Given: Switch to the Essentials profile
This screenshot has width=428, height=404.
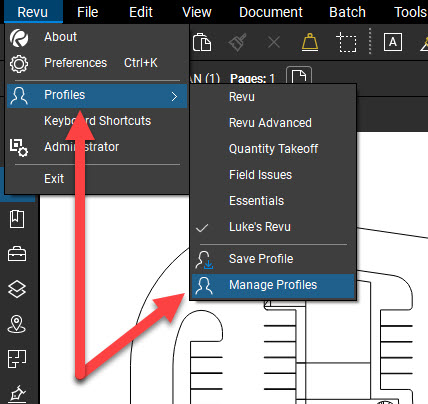Looking at the screenshot, I should click(273, 201).
